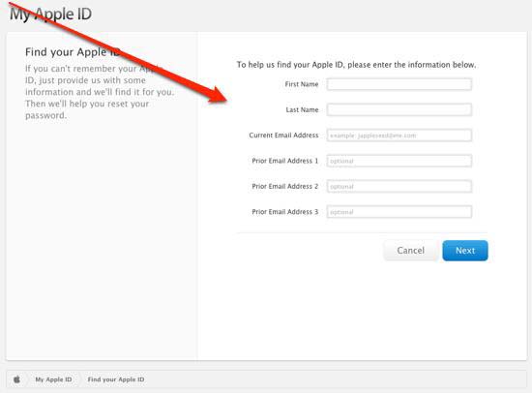Focus the First Name input field

[399, 84]
